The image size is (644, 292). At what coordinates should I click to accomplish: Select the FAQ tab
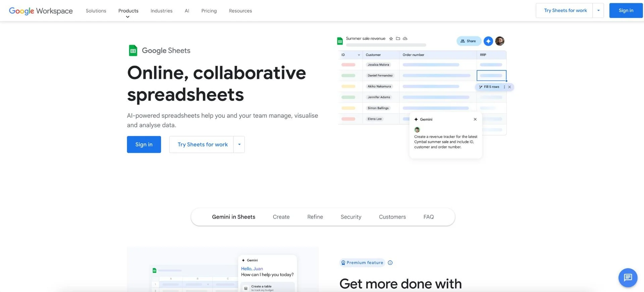click(x=428, y=217)
